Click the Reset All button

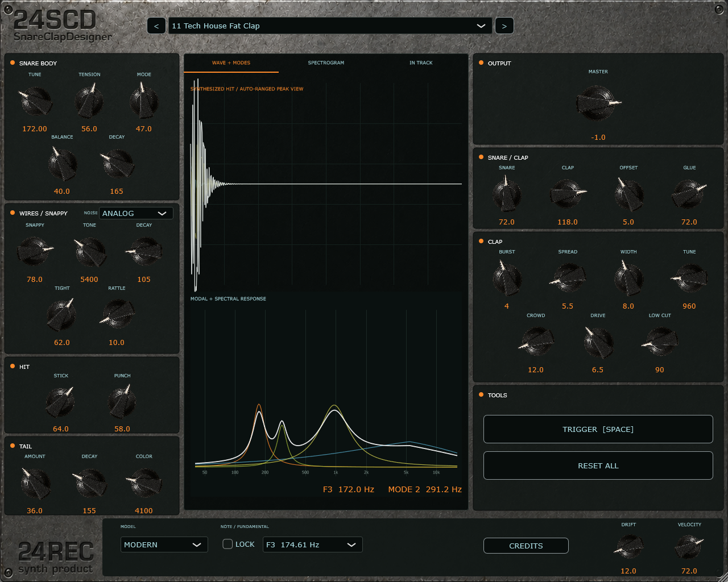598,465
